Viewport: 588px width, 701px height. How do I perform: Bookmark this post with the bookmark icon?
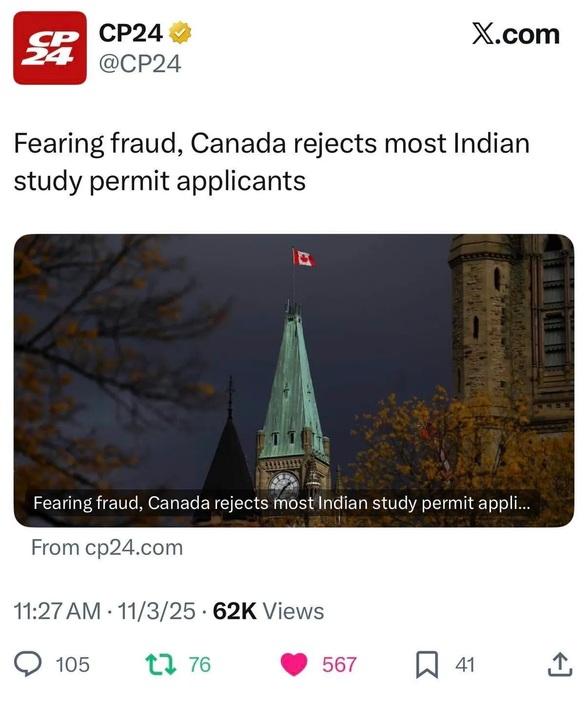tap(427, 665)
